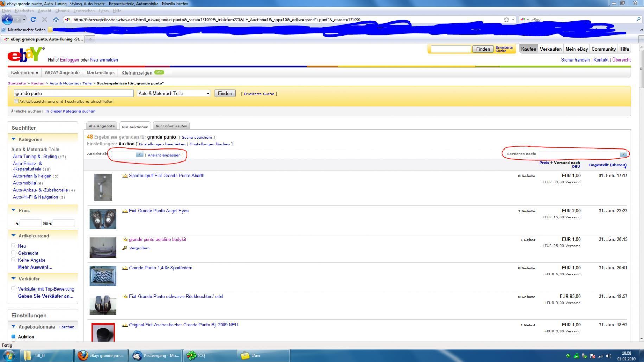
Task: Open the Meistbesuchte Seiten bookmarks folder
Action: click(24, 30)
